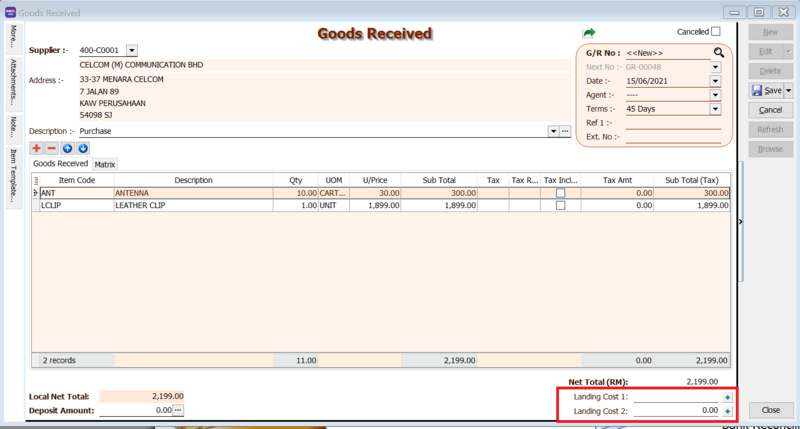This screenshot has height=429, width=800.
Task: Open the Date picker dropdown
Action: click(715, 81)
